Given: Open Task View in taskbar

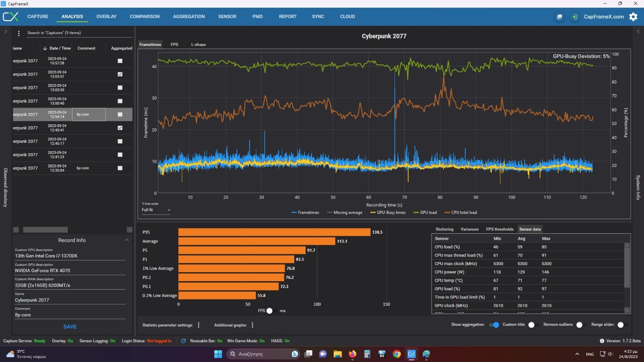Looking at the screenshot, I should pyautogui.click(x=308, y=354).
